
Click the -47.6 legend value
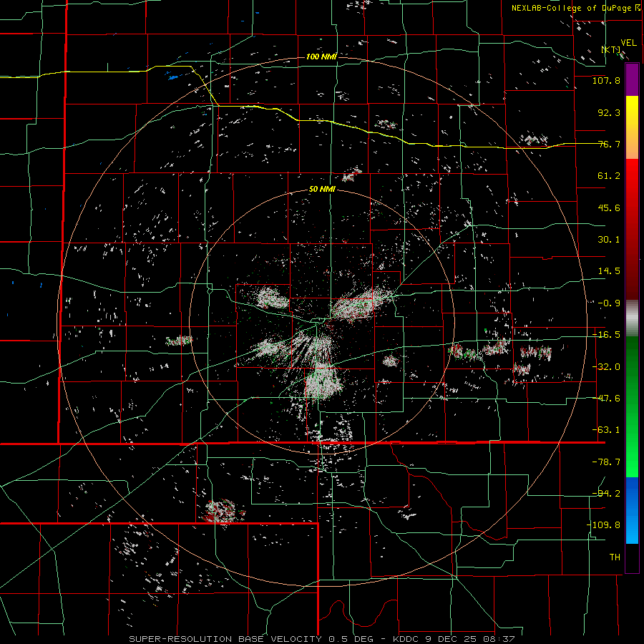606,399
